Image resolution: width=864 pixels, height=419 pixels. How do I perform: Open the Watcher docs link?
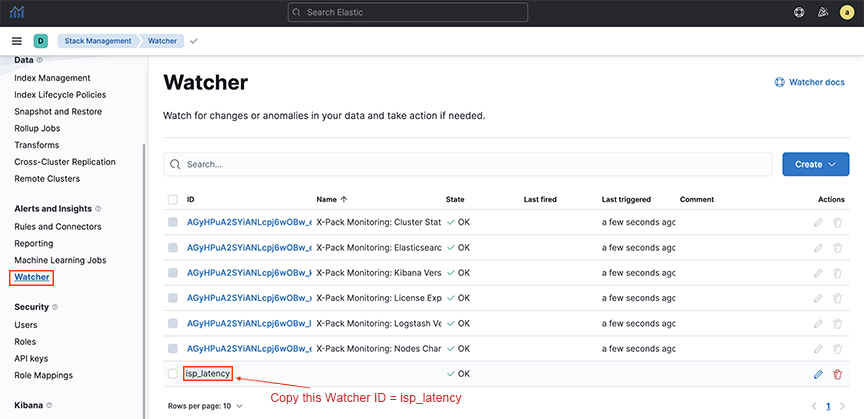click(x=809, y=82)
